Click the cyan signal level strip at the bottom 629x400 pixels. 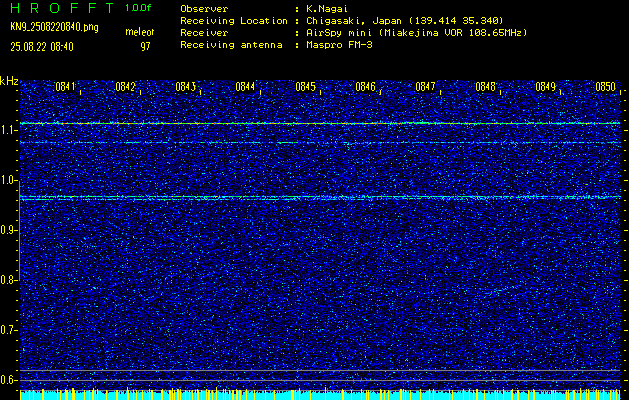click(320, 395)
